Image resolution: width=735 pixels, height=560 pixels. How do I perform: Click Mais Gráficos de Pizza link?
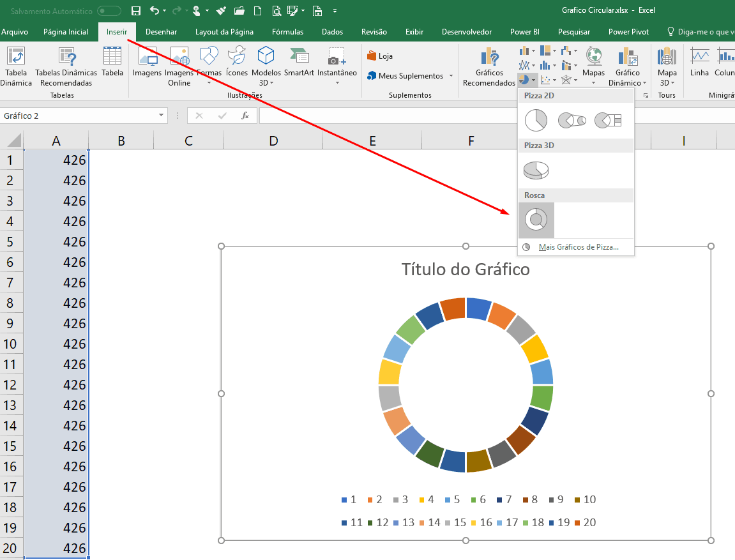tap(579, 246)
